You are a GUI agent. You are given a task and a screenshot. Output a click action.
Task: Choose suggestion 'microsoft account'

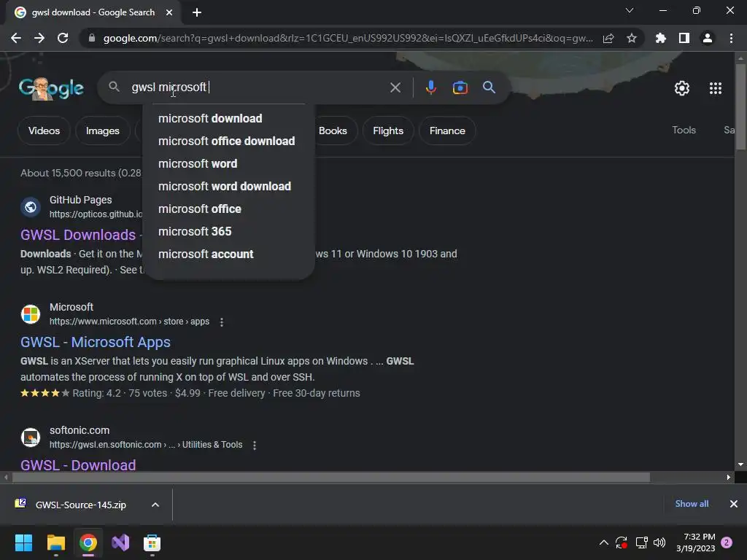click(206, 254)
